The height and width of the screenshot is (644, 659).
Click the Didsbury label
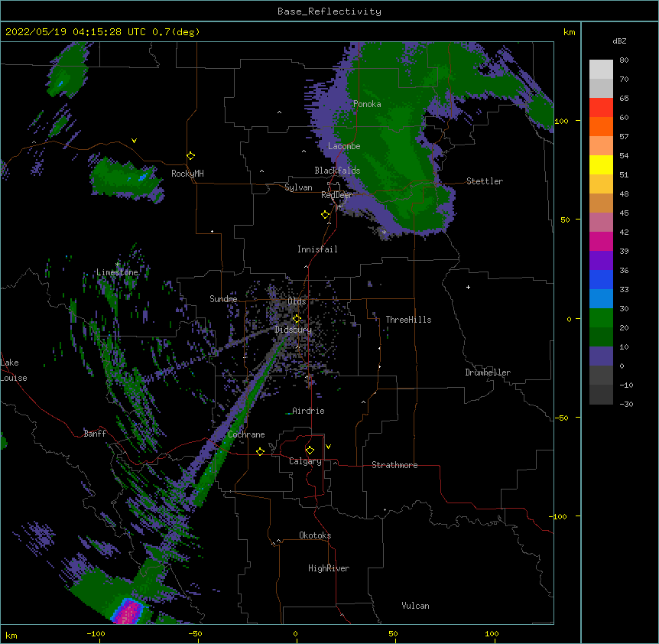point(294,330)
